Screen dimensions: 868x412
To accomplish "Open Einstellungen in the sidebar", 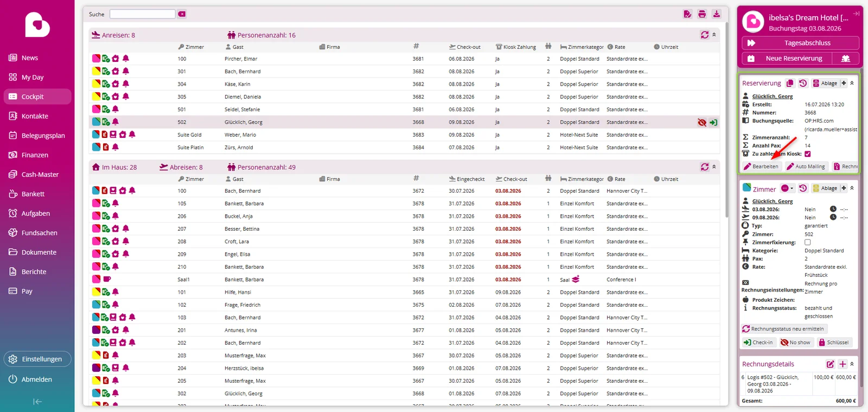I will (x=37, y=359).
